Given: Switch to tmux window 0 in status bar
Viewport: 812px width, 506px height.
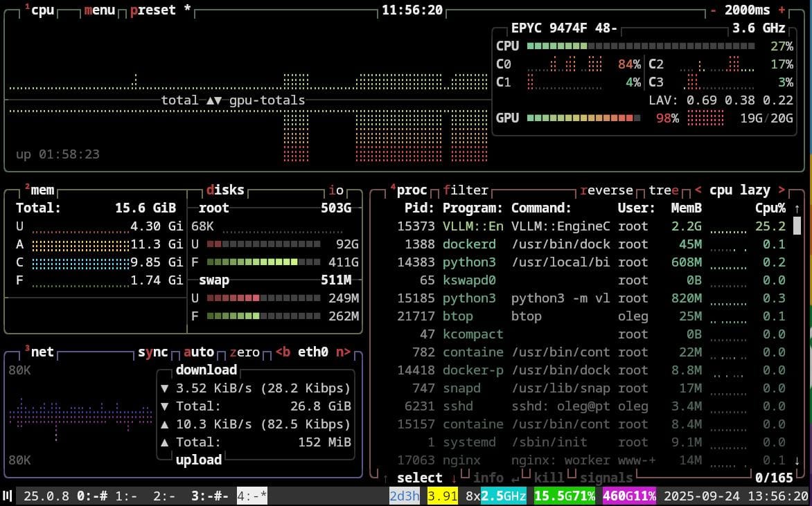Looking at the screenshot, I should click(x=92, y=496).
